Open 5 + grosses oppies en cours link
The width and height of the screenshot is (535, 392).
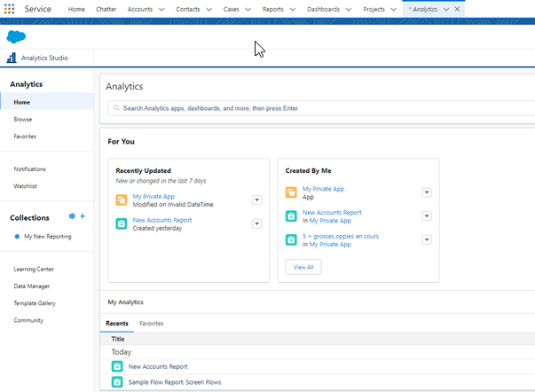[341, 236]
